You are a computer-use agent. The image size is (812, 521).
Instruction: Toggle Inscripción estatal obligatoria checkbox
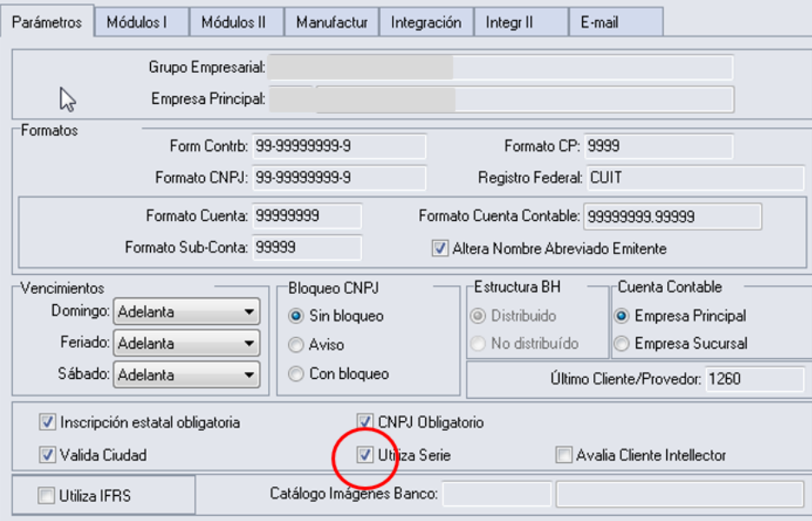[47, 422]
